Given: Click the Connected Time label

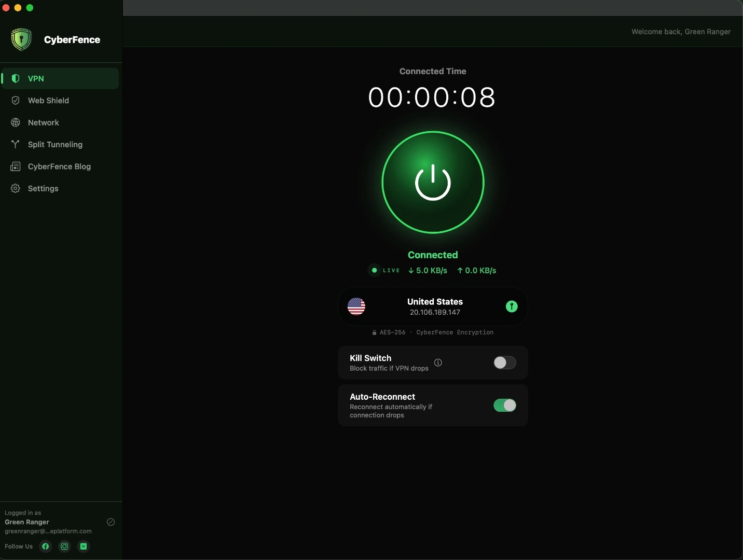Looking at the screenshot, I should (433, 71).
